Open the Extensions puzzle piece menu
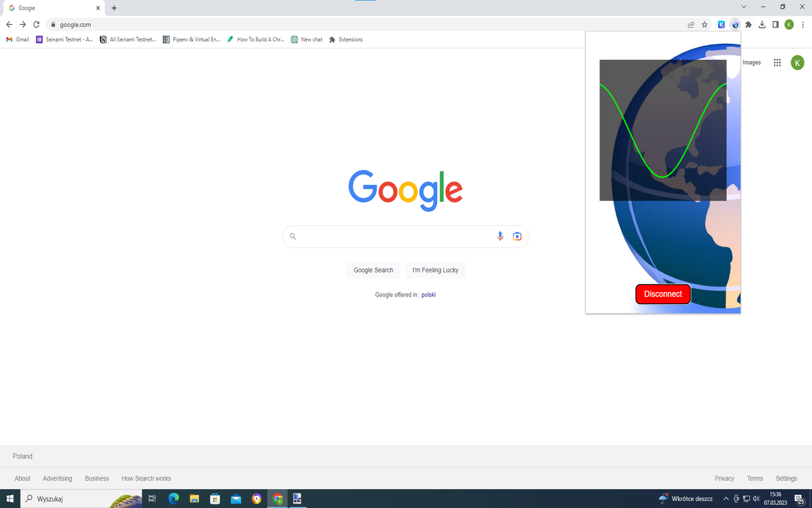The width and height of the screenshot is (812, 508). tap(749, 25)
